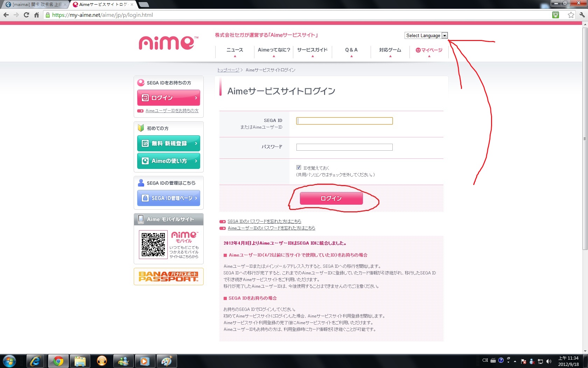Click the SEGA ID input field
The width and height of the screenshot is (588, 368).
[x=344, y=121]
